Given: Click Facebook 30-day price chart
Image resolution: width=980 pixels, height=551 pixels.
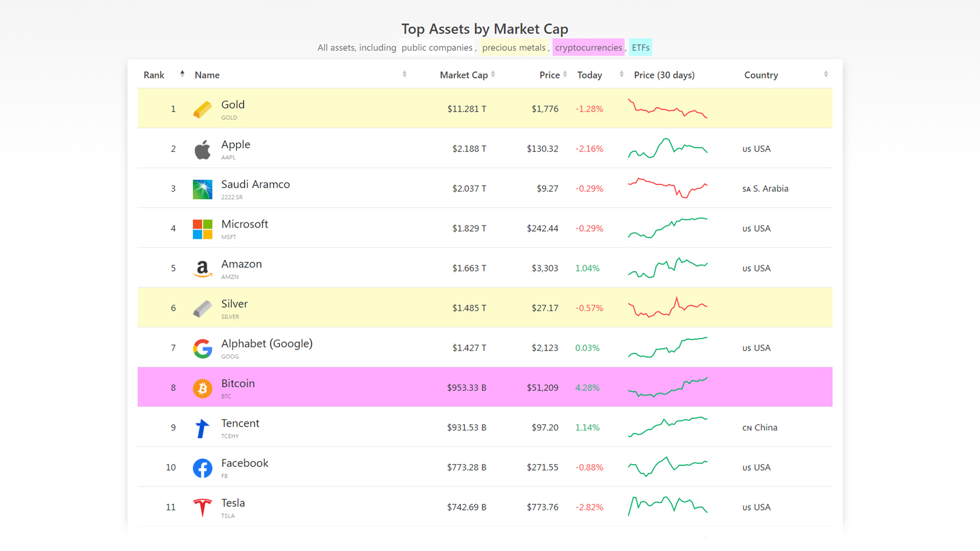Looking at the screenshot, I should (x=668, y=466).
